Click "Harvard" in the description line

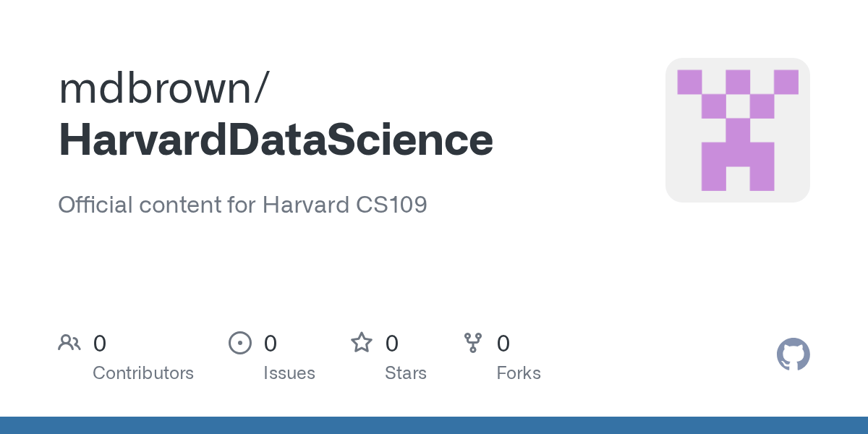[305, 205]
